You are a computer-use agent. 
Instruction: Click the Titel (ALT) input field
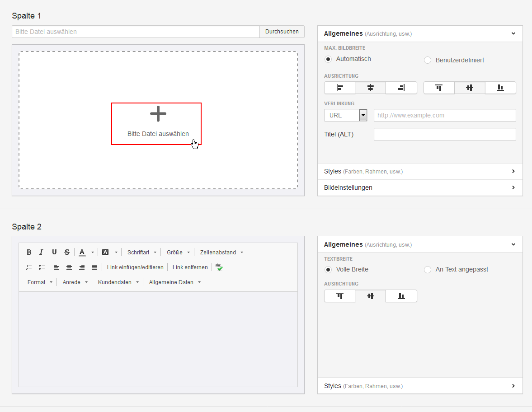coord(445,134)
